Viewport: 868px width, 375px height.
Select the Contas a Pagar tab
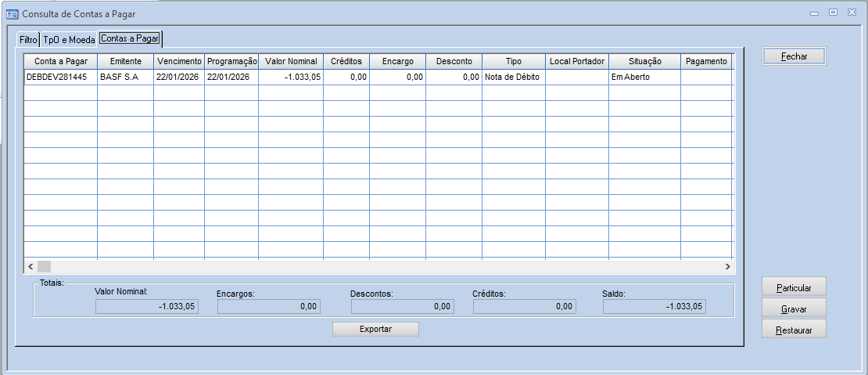tap(129, 38)
